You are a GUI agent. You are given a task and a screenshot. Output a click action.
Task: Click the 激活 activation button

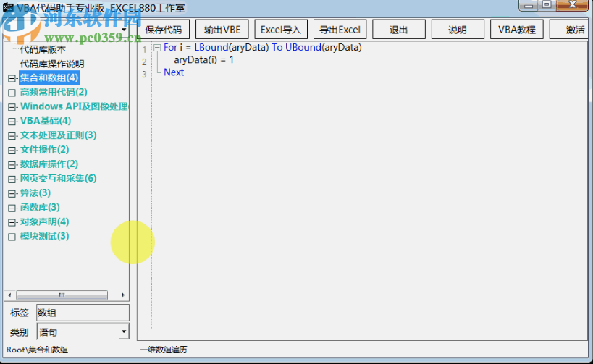point(570,30)
